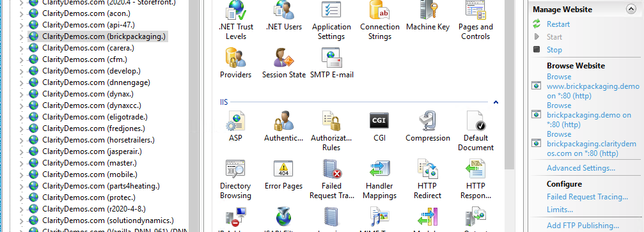Open Failed Request Tracing Rules feature

[332, 179]
